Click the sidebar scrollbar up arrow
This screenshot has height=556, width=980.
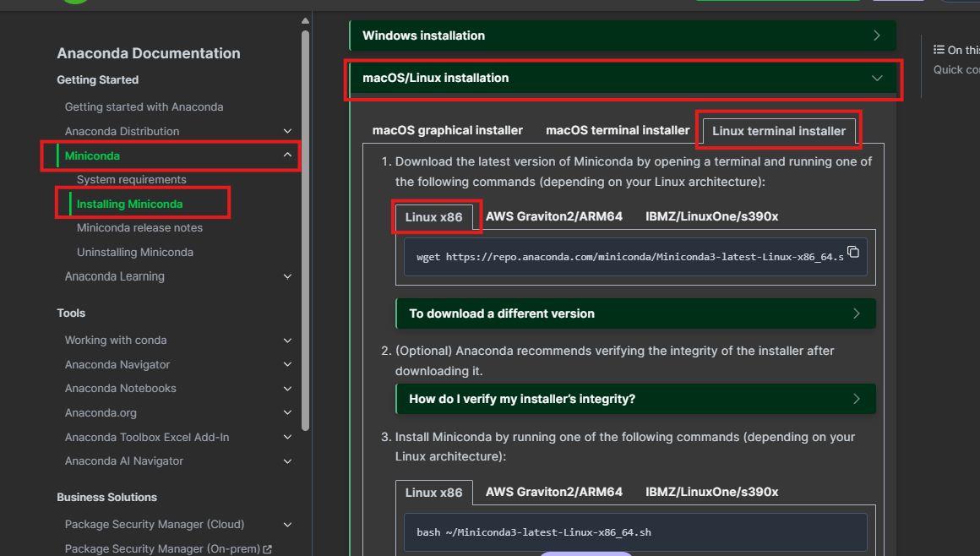[x=305, y=20]
